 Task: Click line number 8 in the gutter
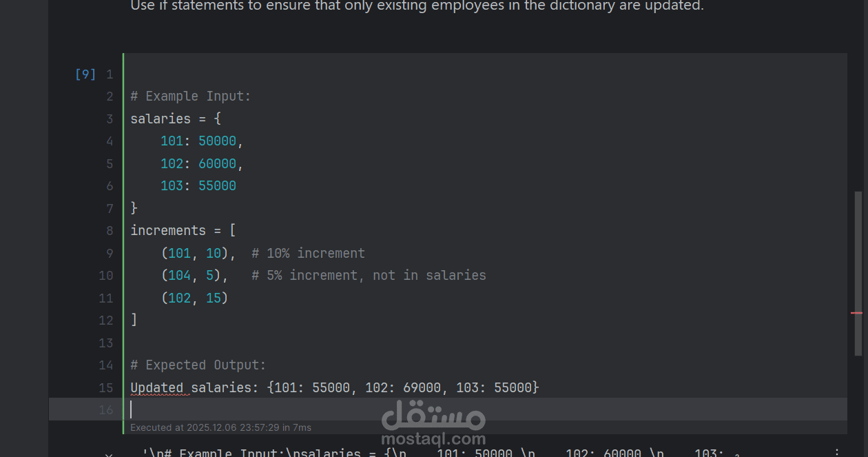pos(110,231)
